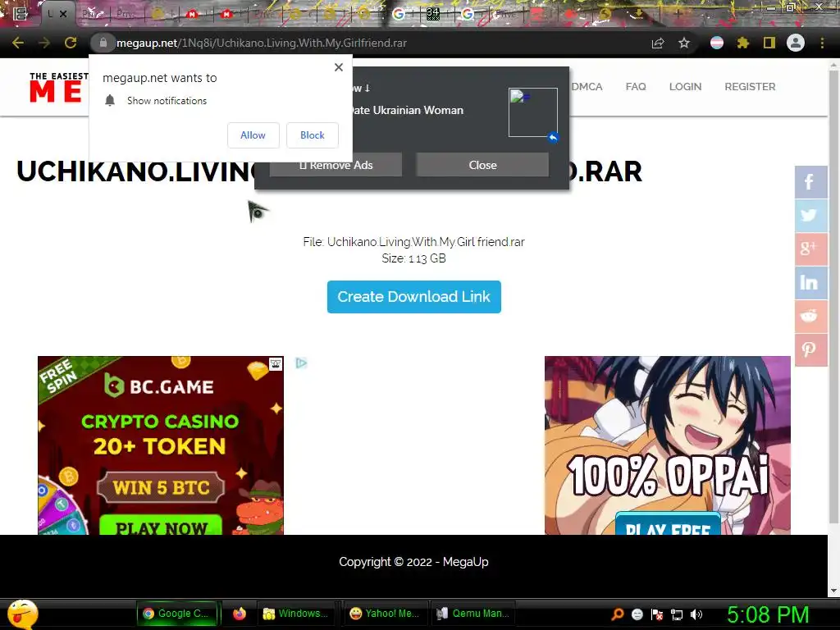This screenshot has height=630, width=840.
Task: Click the network tray icon
Action: tap(677, 614)
